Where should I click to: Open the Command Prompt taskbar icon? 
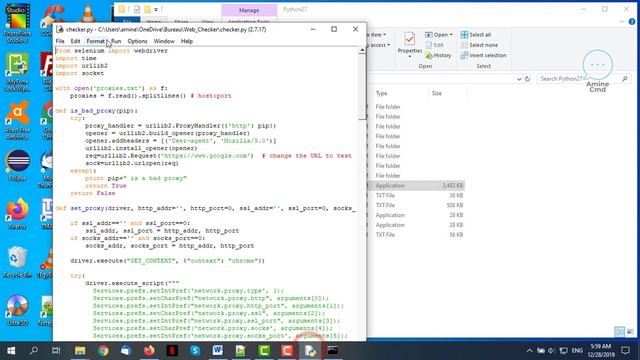(x=333, y=351)
